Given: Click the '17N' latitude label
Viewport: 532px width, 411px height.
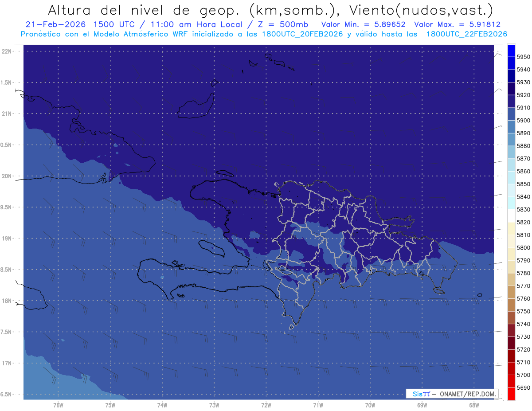Looking at the screenshot, I should tap(7, 363).
